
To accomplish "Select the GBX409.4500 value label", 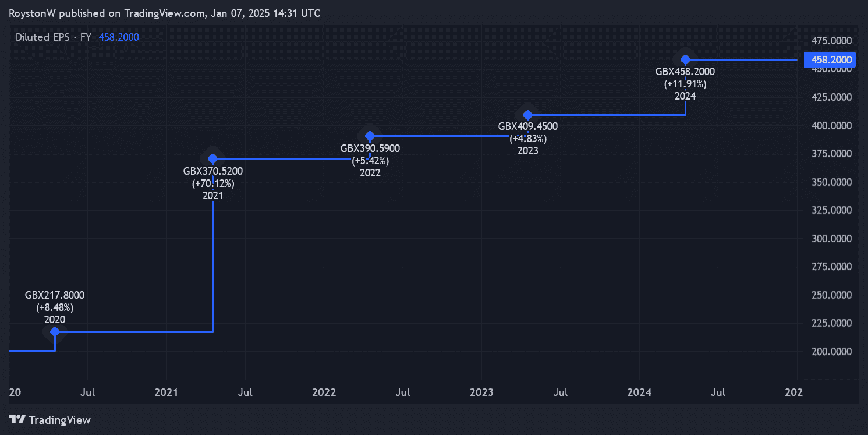I will (528, 126).
